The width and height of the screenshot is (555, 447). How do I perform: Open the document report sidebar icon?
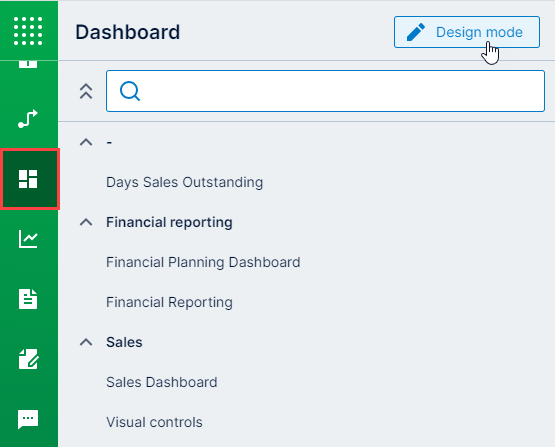(28, 299)
